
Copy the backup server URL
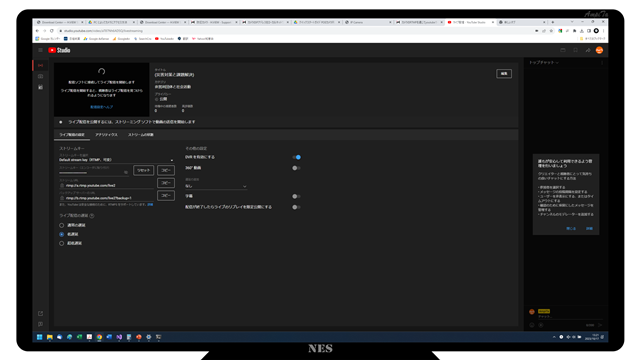[x=166, y=196]
